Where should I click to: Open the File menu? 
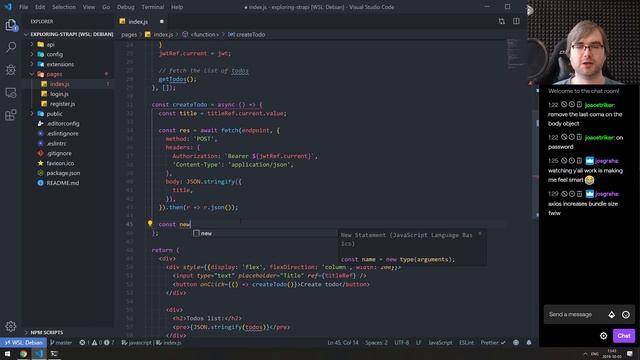click(x=24, y=7)
